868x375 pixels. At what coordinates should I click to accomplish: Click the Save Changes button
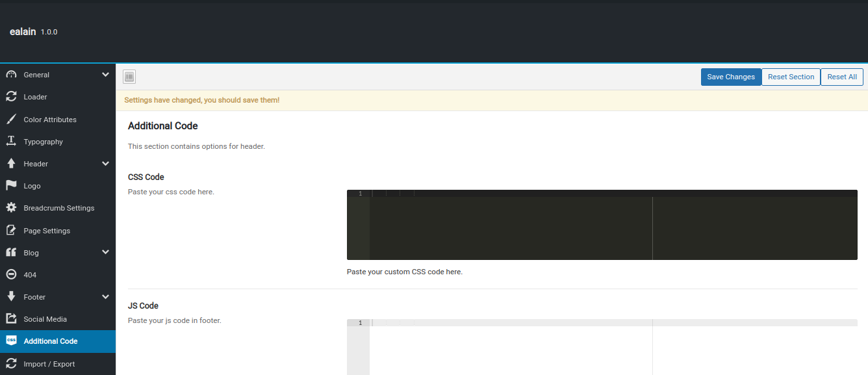coord(731,77)
